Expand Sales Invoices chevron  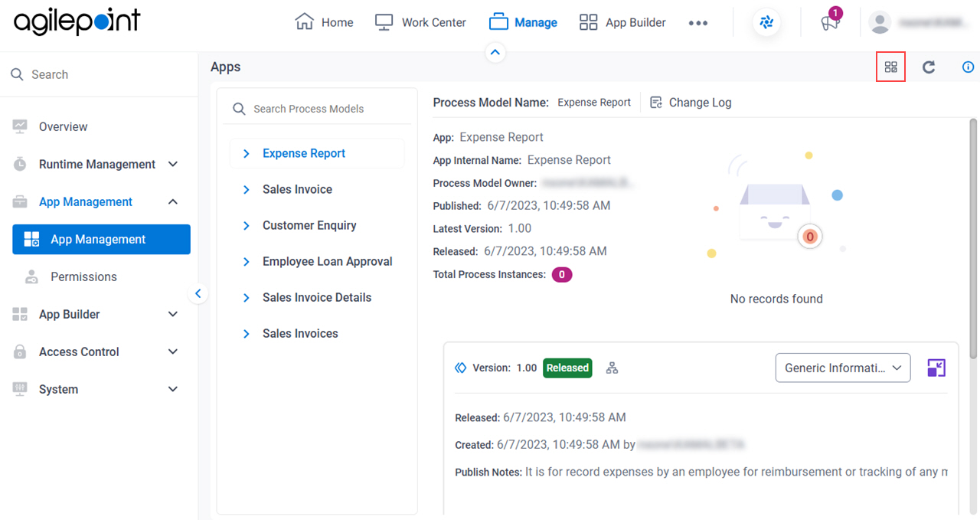pos(246,333)
